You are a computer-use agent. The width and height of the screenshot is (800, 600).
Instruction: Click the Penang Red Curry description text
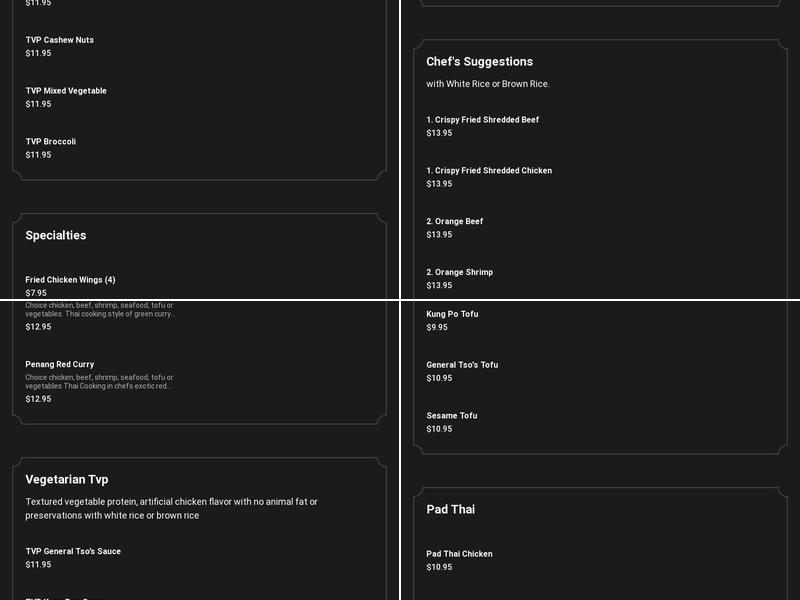tap(99, 382)
